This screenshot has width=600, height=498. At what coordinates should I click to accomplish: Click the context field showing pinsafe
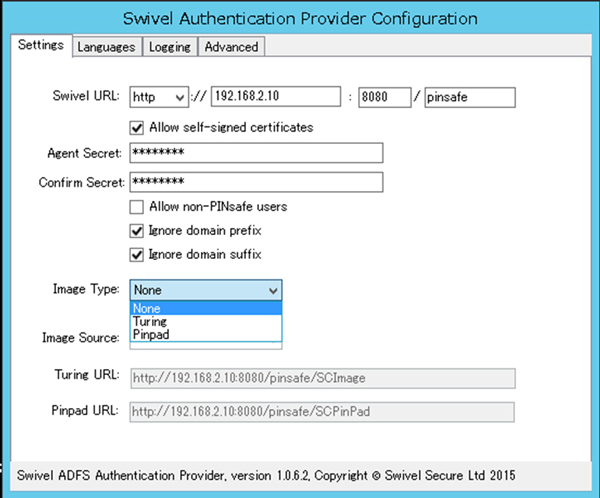[470, 97]
